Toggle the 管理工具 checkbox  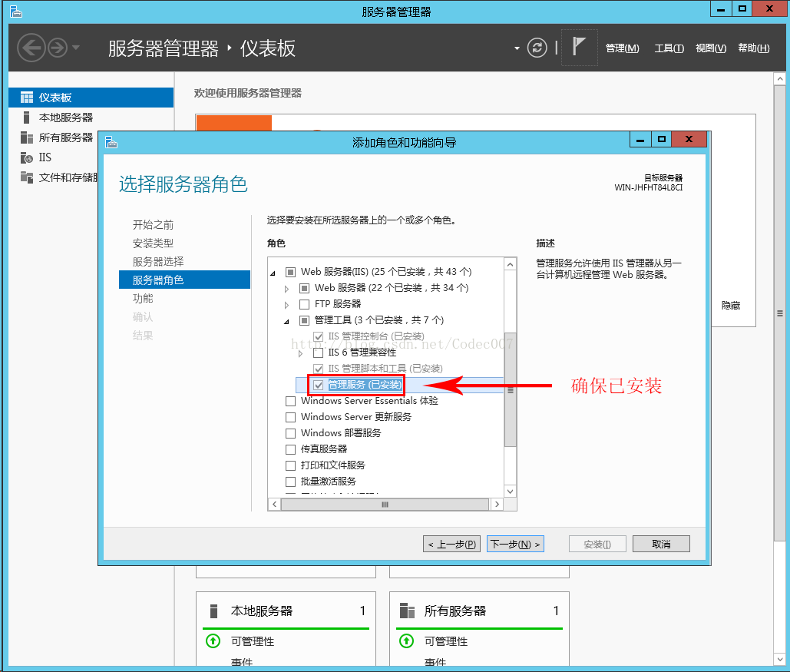[x=304, y=320]
